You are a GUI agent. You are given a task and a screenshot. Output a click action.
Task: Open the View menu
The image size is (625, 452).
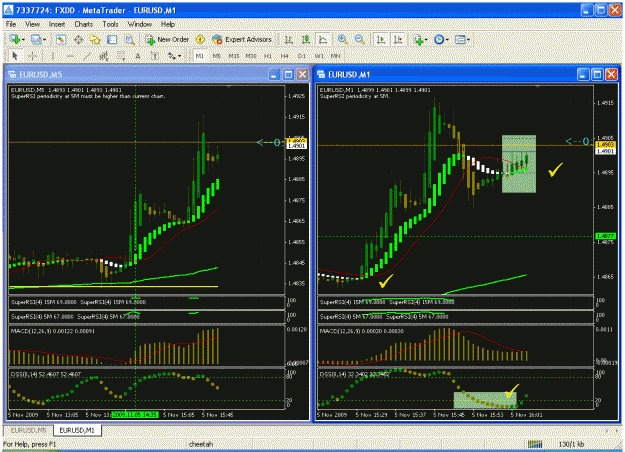(x=32, y=24)
